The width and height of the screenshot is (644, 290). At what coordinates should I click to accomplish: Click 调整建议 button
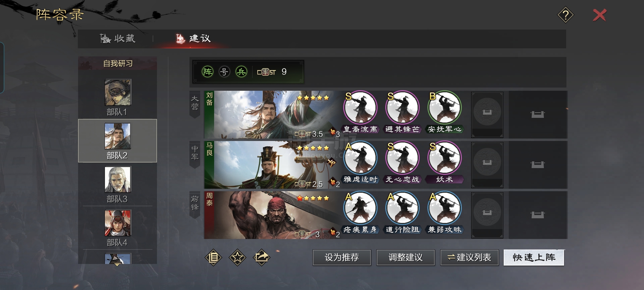(x=406, y=258)
